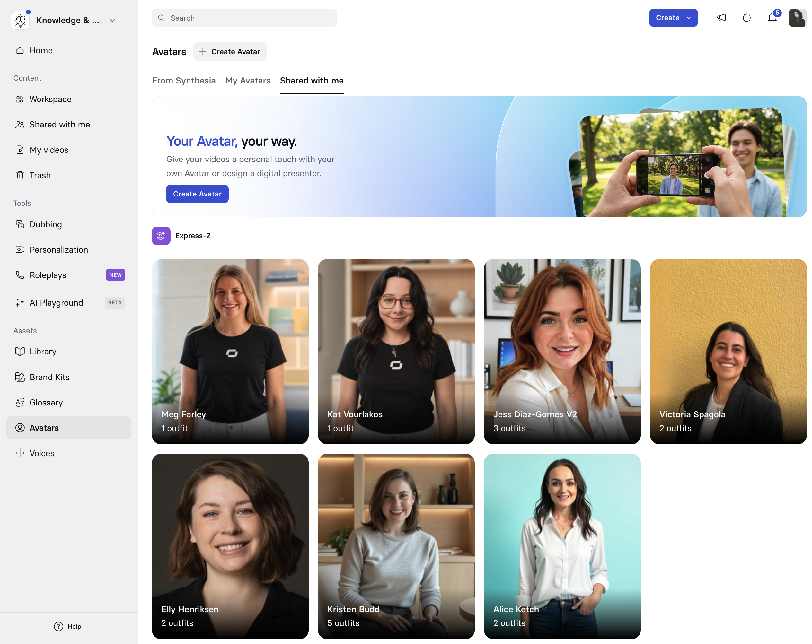
Task: Open Shared with me in sidebar
Action: point(68,125)
